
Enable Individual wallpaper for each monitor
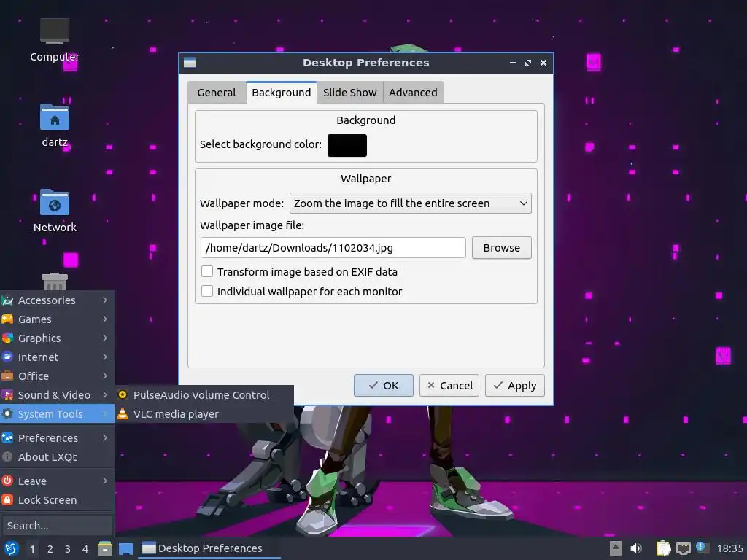207,291
